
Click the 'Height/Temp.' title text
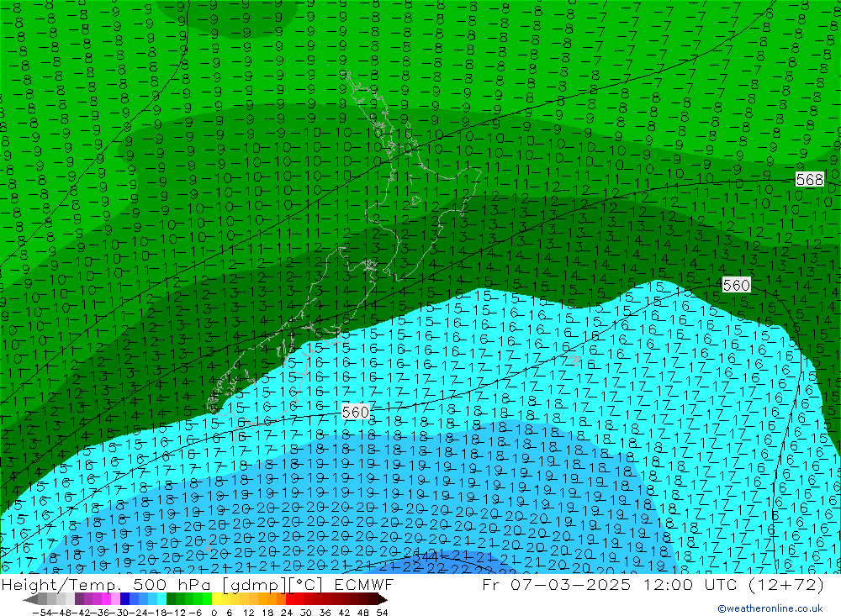[x=60, y=584]
